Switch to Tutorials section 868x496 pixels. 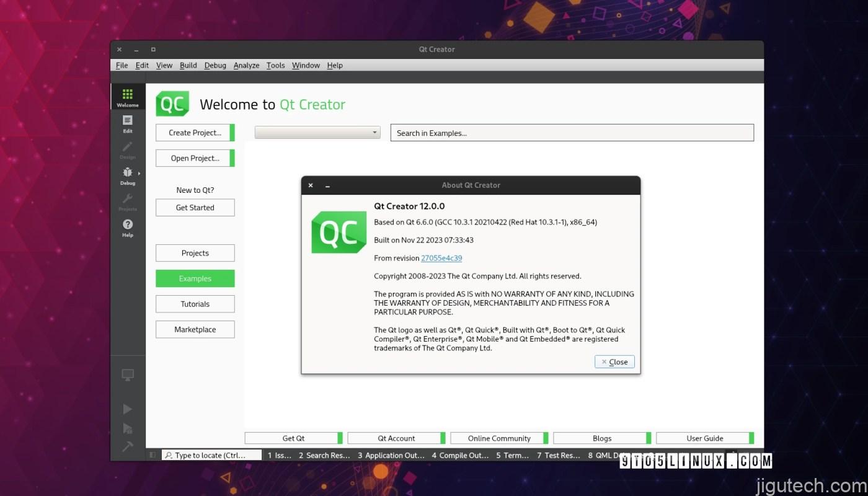pos(195,304)
